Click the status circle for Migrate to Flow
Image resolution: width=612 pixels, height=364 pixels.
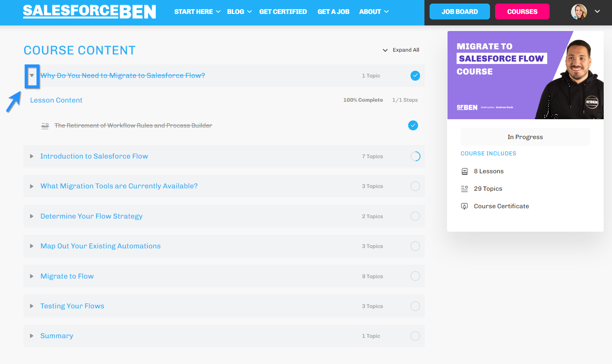(x=415, y=276)
